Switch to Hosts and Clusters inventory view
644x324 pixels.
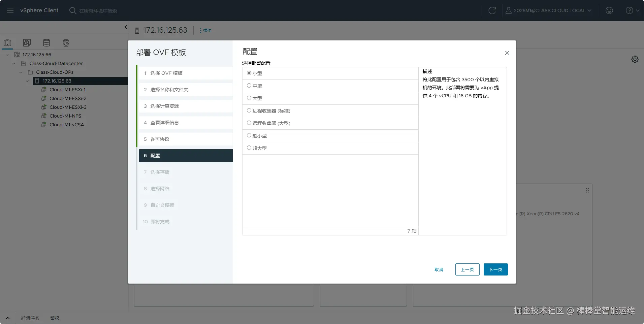pos(7,43)
